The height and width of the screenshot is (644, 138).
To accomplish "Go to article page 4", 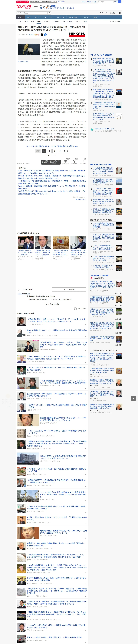I will (x=60, y=151).
